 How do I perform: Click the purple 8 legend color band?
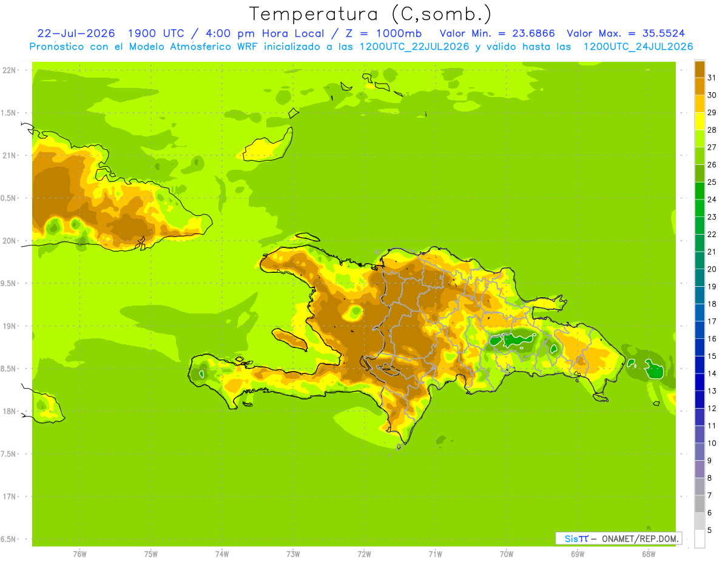click(x=699, y=469)
